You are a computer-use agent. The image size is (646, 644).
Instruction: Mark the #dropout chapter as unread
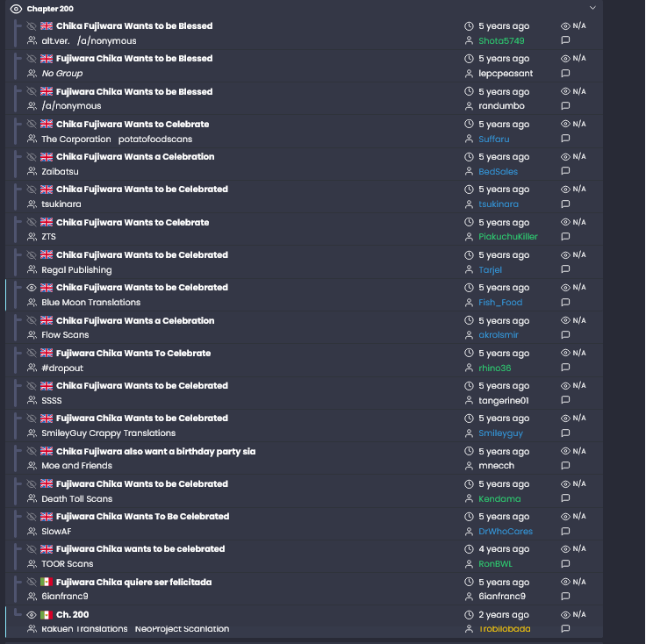pyautogui.click(x=32, y=354)
